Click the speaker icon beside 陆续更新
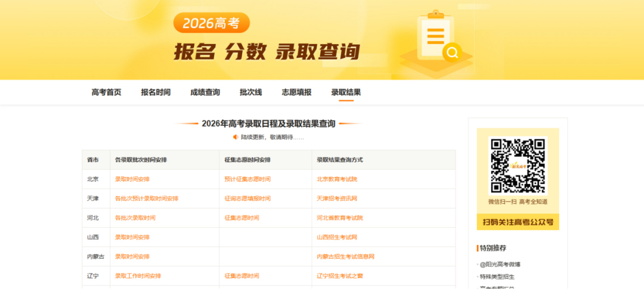 pos(236,137)
